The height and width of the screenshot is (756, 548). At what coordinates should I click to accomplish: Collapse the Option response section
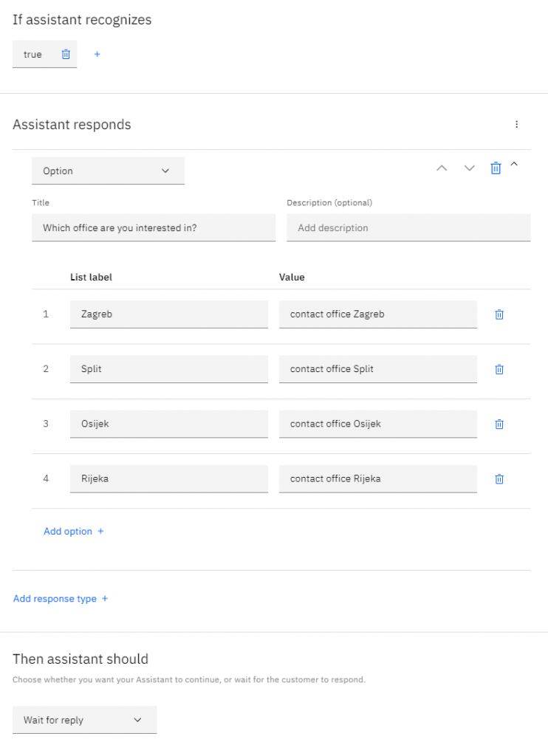(x=515, y=165)
